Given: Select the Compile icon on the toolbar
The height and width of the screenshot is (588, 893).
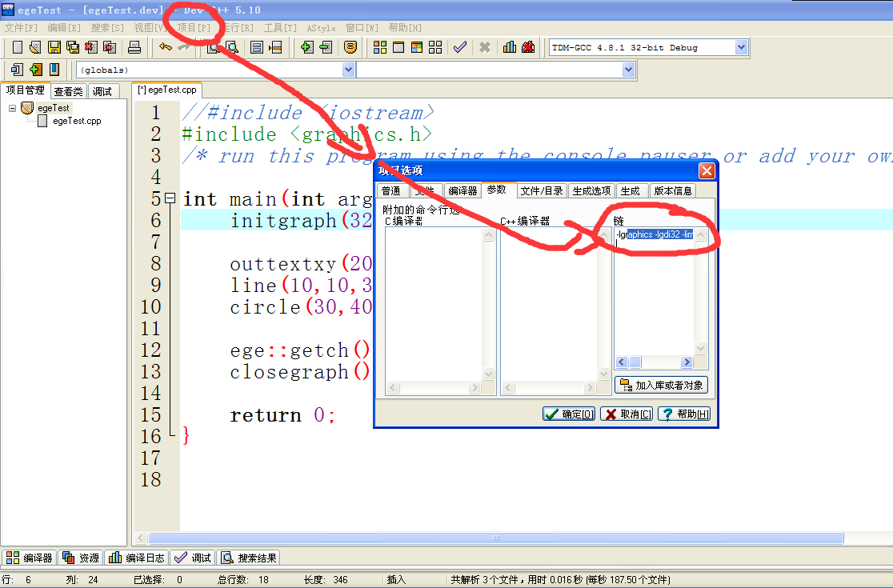Looking at the screenshot, I should (x=378, y=46).
